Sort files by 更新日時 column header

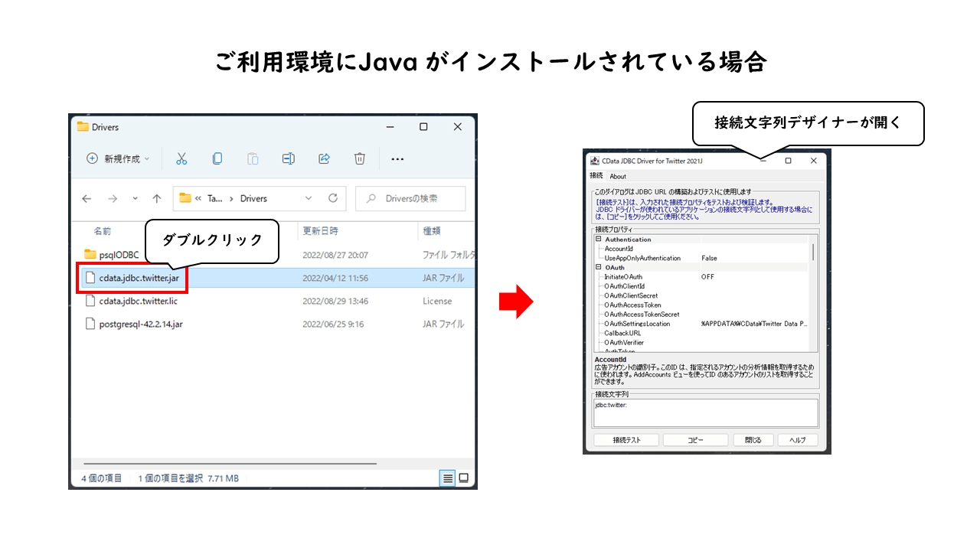point(320,230)
